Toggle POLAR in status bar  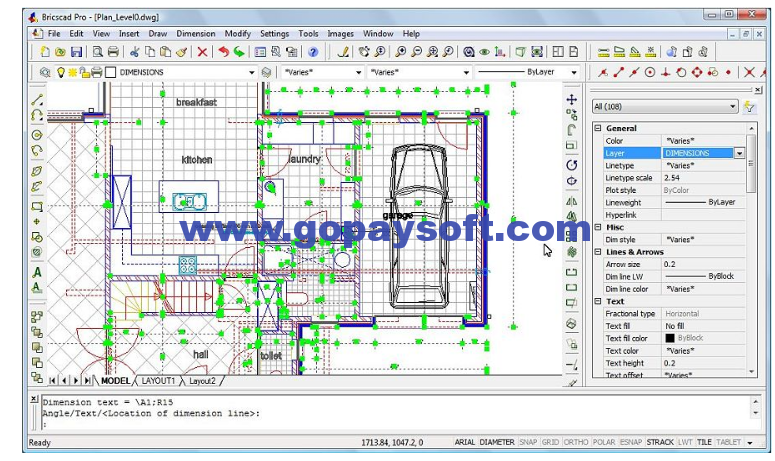click(604, 442)
